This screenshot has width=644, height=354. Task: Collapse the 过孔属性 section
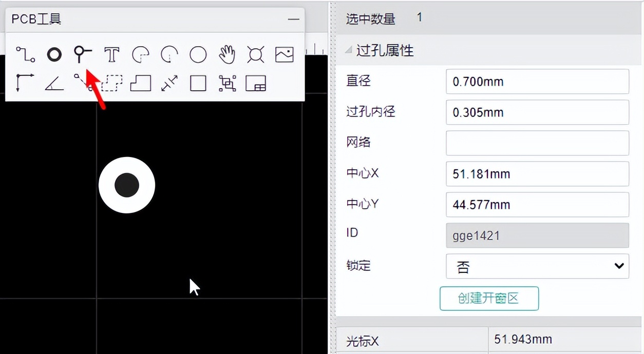349,51
